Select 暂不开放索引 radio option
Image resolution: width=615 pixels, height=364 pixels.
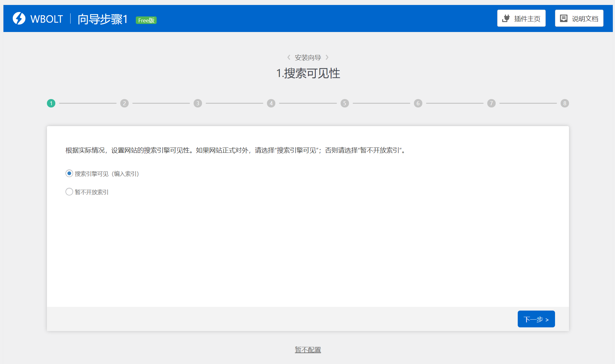pos(69,192)
